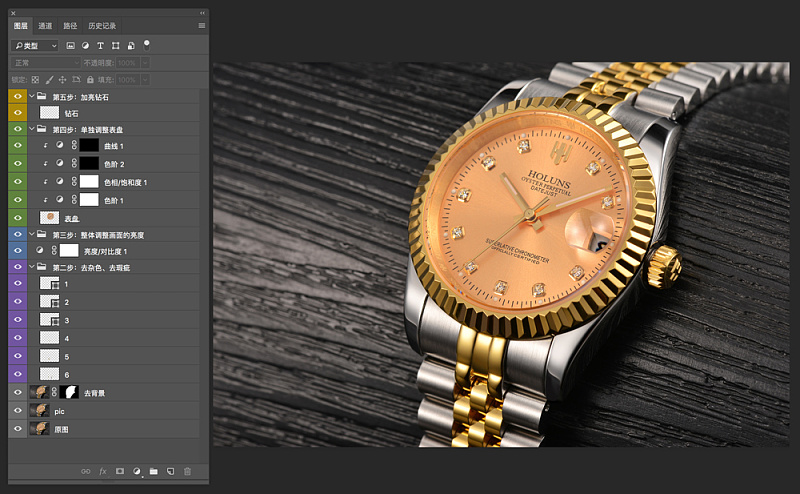Filter layers by smart object icon
Viewport: 800px width, 494px height.
[x=131, y=45]
